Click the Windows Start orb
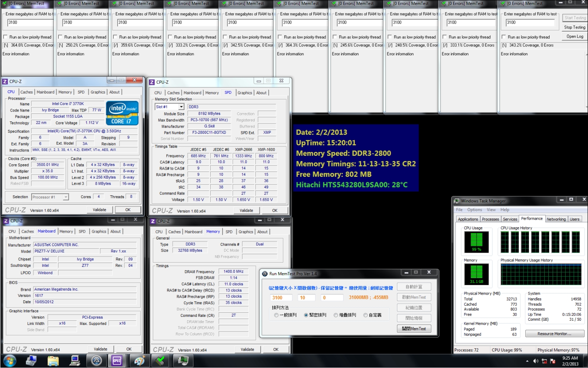The width and height of the screenshot is (588, 368). [10, 361]
